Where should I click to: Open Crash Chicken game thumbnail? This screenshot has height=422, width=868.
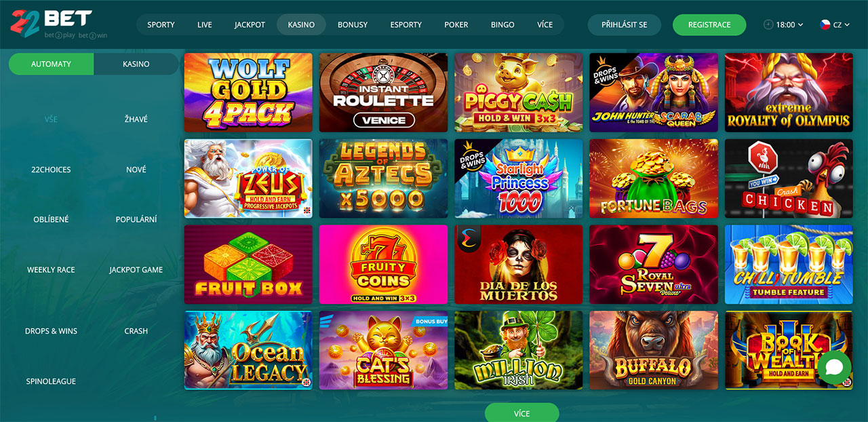point(789,178)
